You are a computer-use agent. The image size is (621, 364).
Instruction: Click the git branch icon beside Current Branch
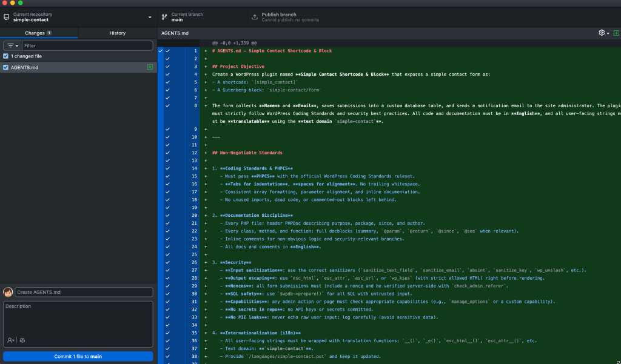coord(164,17)
